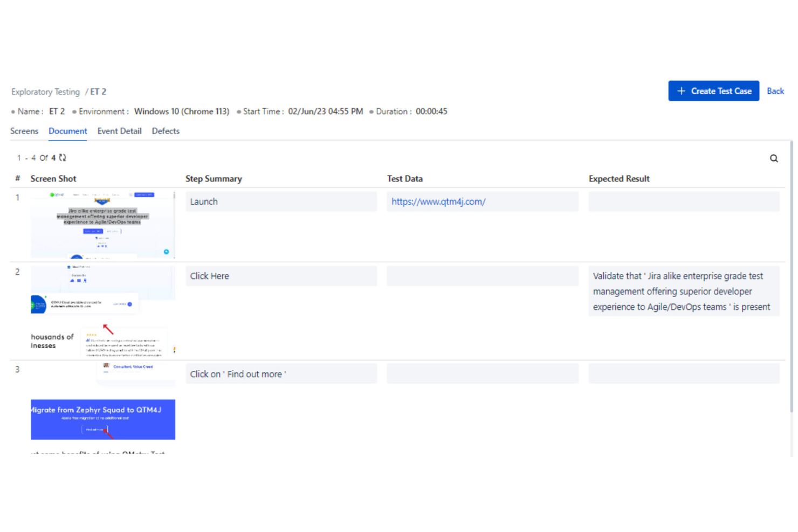The image size is (798, 532).
Task: Click the ET 2 breadcrumb item
Action: click(x=98, y=92)
